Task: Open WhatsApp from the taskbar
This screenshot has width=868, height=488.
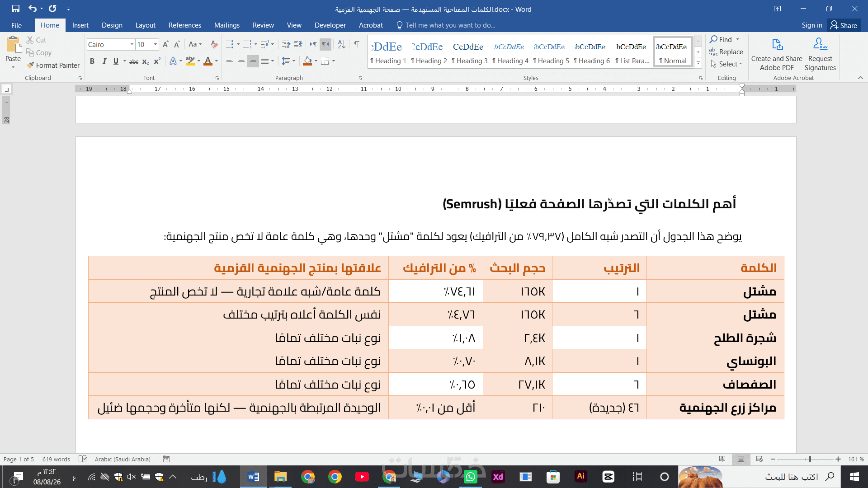Action: [471, 477]
